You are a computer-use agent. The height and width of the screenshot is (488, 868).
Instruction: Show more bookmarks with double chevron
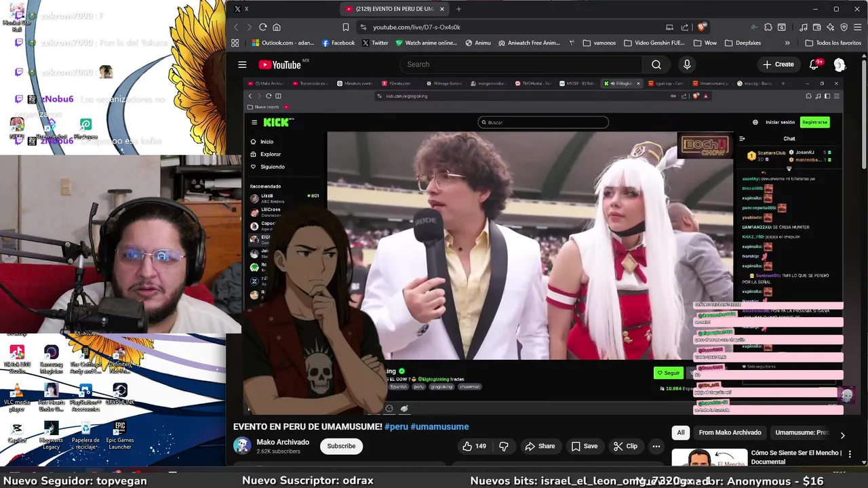(787, 43)
